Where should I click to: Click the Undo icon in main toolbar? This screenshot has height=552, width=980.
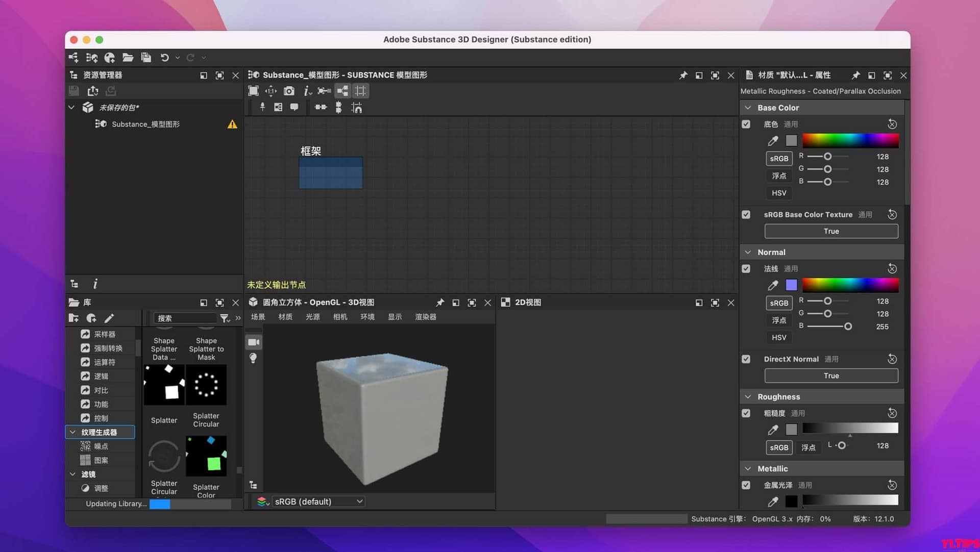pyautogui.click(x=164, y=58)
